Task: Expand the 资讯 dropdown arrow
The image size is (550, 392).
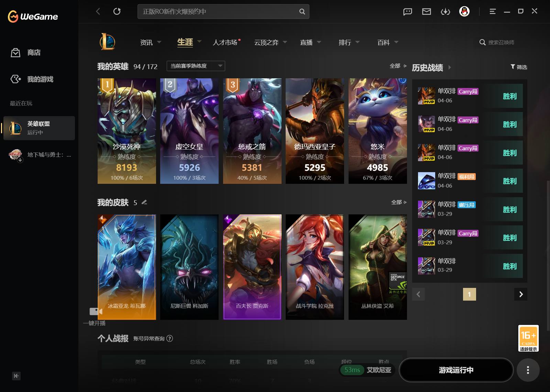Action: [159, 42]
